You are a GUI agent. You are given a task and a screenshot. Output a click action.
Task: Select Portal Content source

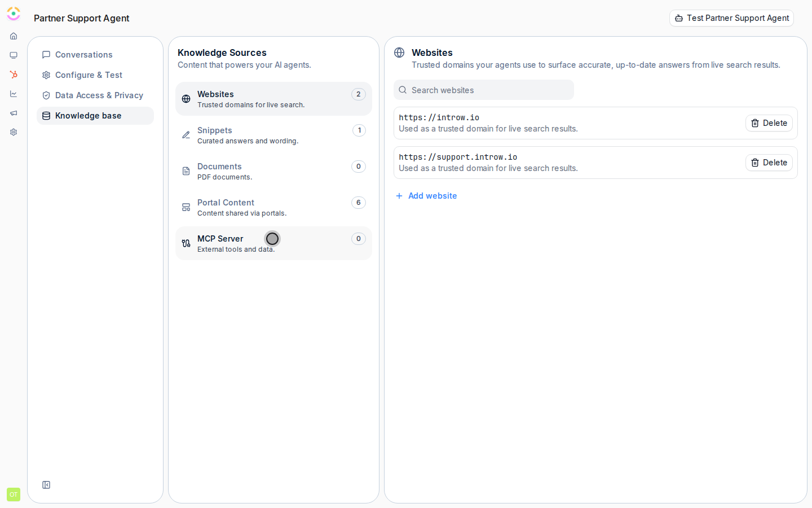click(273, 207)
